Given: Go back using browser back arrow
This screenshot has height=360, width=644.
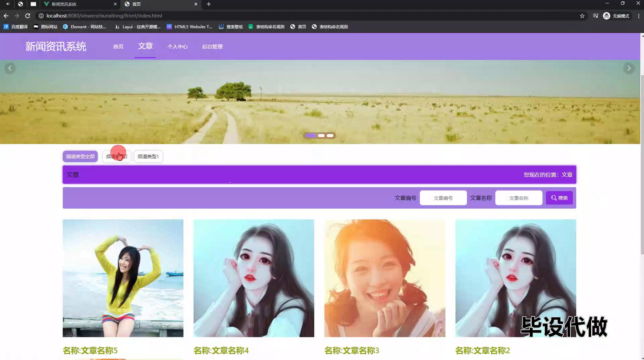Looking at the screenshot, I should [x=6, y=16].
